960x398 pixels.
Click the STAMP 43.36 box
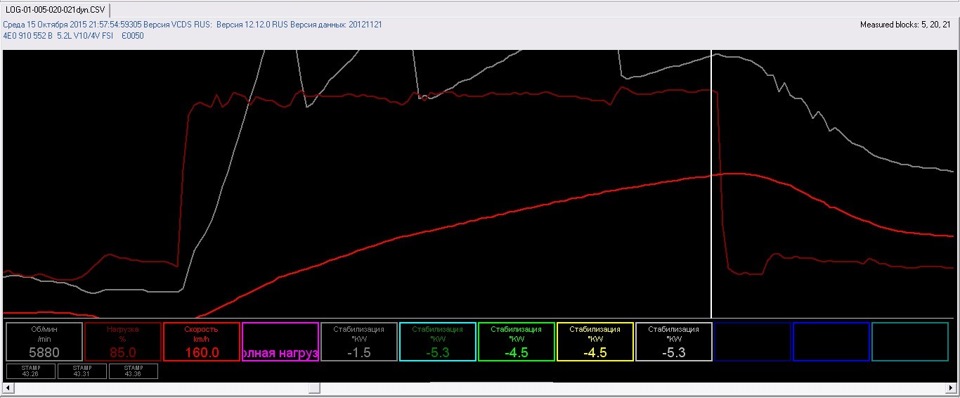tap(133, 371)
